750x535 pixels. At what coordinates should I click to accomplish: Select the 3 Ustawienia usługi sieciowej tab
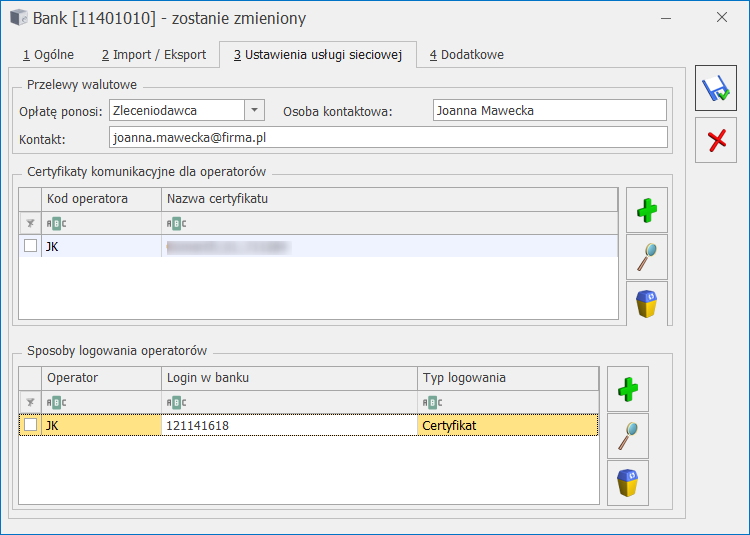[x=318, y=55]
